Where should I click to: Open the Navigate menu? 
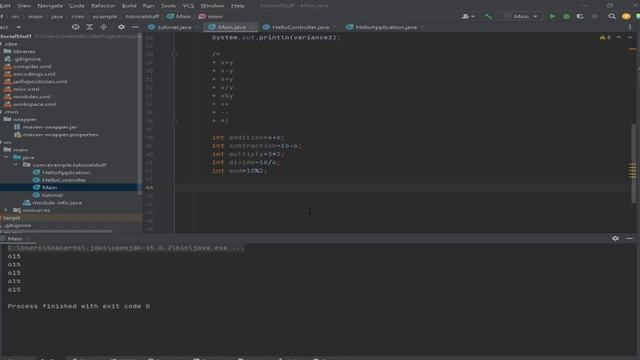point(50,6)
